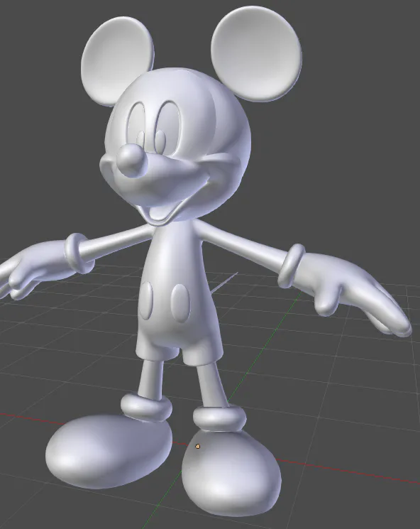This screenshot has height=529, width=420.
Task: Select the character's round nose
Action: coord(132,161)
